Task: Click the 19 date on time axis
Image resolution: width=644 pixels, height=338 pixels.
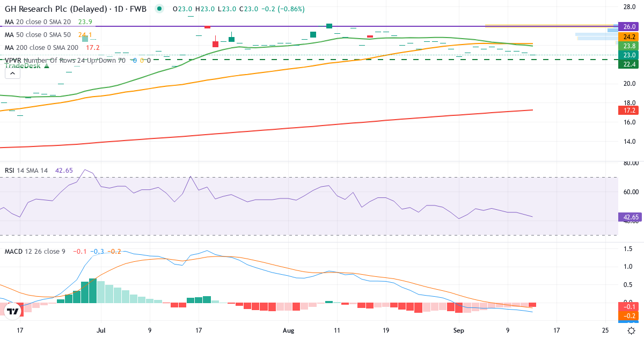Action: [x=386, y=330]
